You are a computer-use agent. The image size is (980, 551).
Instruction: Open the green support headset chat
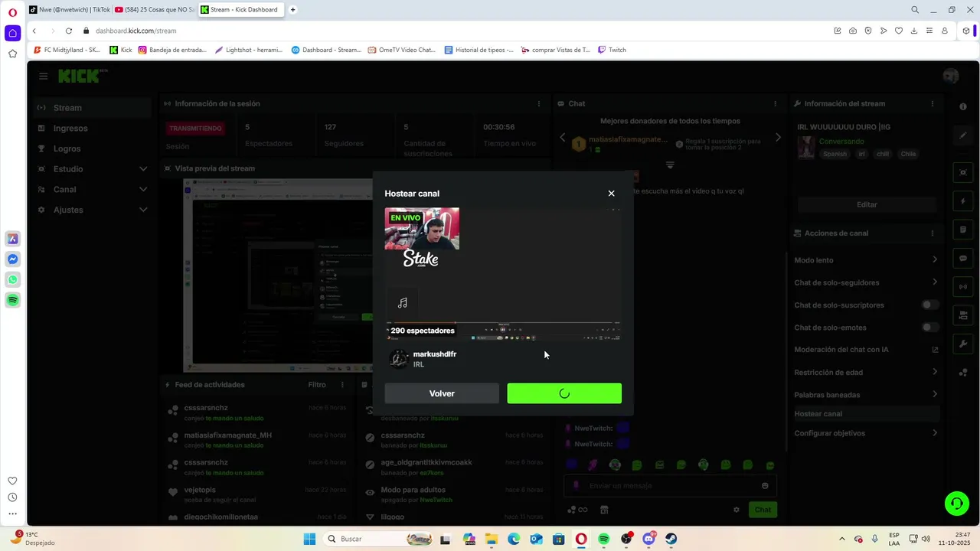click(x=956, y=503)
